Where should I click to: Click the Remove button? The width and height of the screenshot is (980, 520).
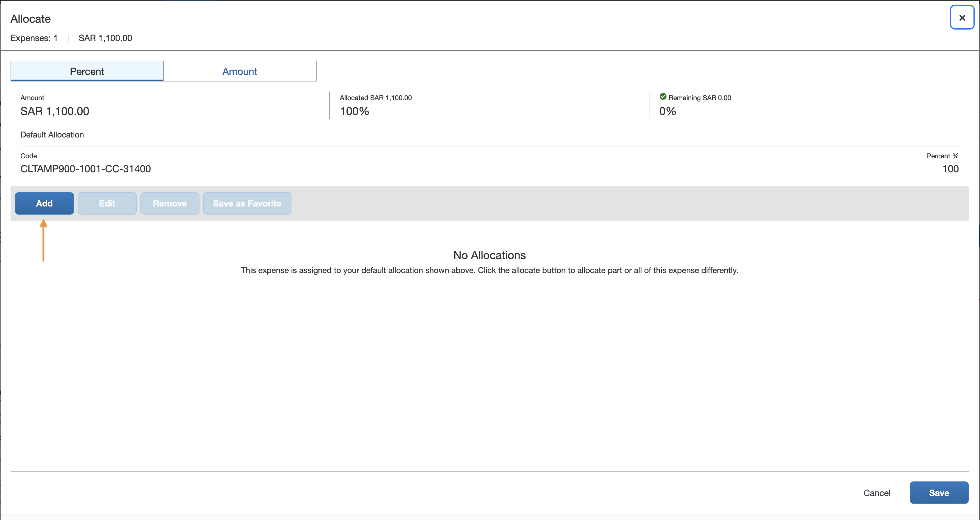pos(170,203)
